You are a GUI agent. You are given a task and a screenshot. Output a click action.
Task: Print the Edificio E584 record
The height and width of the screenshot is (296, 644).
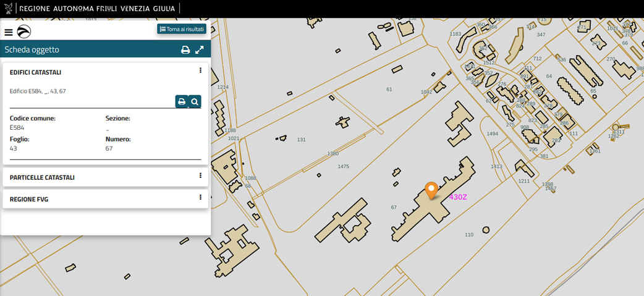coord(182,101)
